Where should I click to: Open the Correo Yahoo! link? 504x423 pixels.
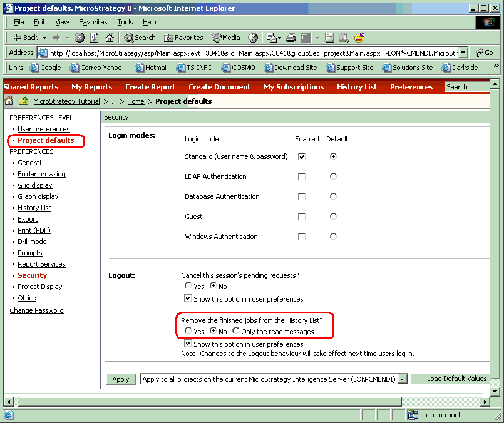point(97,68)
